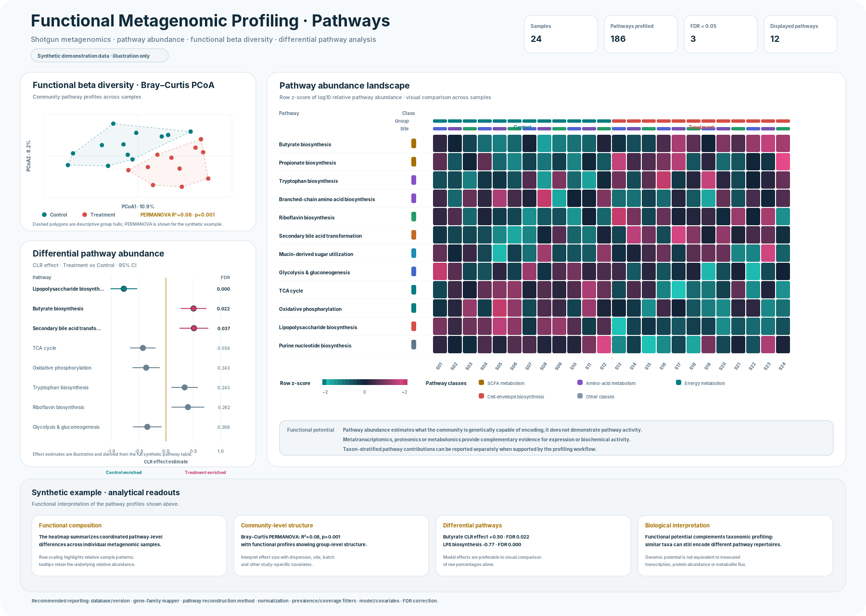Click the Amino-acid metabolism legend swatch
The width and height of the screenshot is (866, 616).
580,383
